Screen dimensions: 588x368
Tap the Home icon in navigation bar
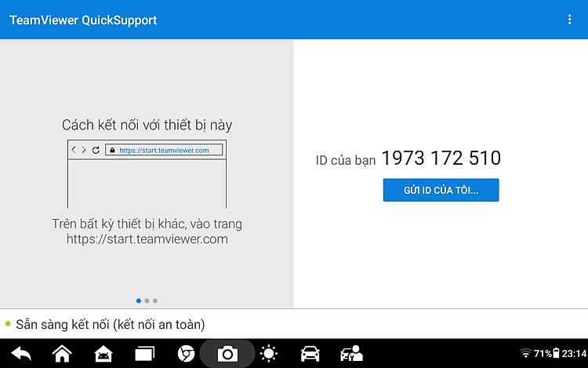(62, 354)
